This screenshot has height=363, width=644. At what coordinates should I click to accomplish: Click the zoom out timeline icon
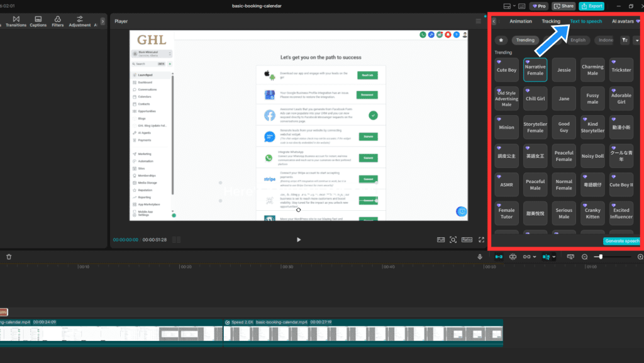click(584, 257)
